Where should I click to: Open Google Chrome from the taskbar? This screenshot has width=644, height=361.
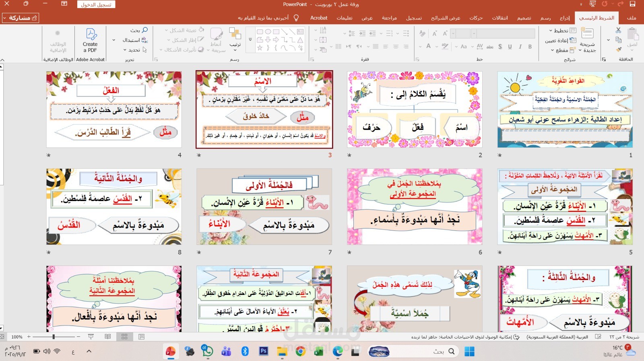[x=300, y=351]
